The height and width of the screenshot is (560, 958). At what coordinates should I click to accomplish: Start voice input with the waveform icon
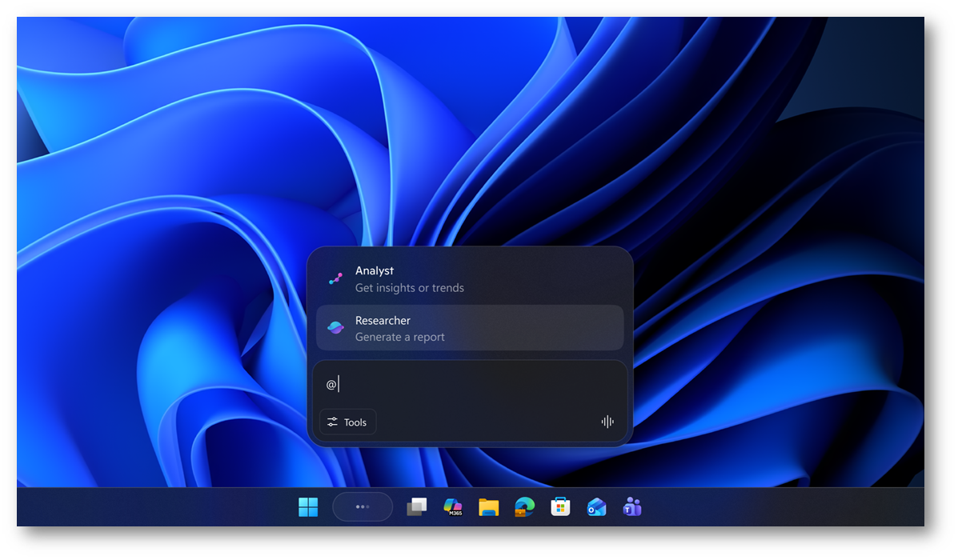coord(607,422)
